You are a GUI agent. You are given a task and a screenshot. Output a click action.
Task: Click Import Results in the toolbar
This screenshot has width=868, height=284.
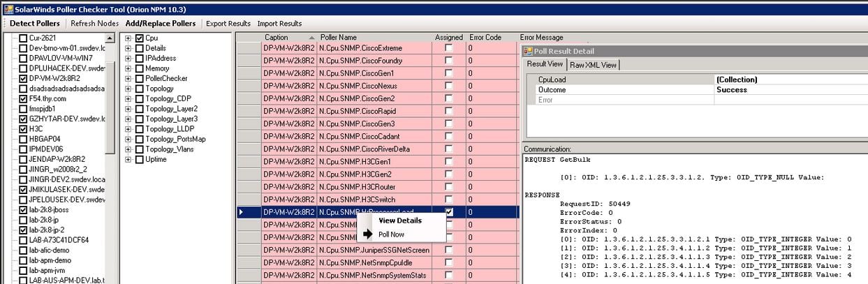tap(279, 23)
